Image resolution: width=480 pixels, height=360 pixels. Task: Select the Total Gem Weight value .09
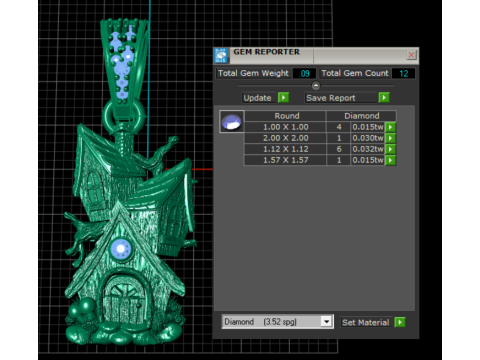304,73
